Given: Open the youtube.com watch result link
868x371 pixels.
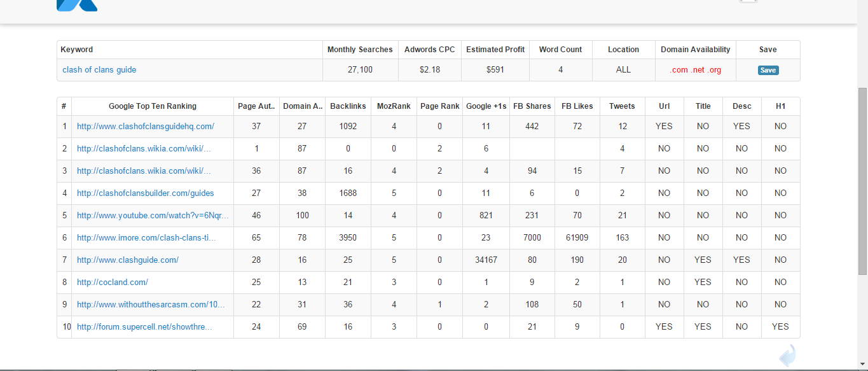Looking at the screenshot, I should [153, 215].
